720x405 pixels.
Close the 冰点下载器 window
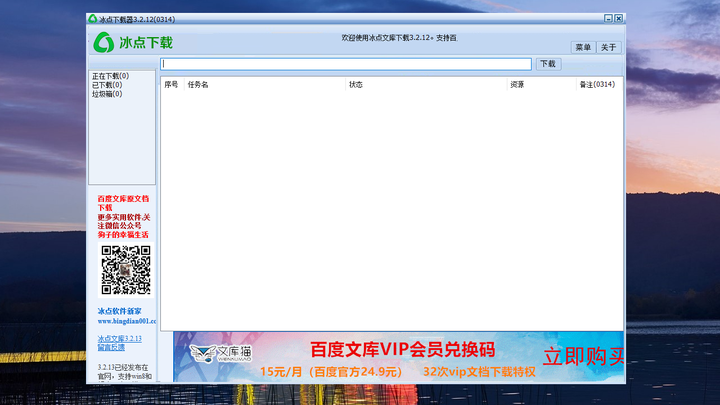tap(619, 18)
